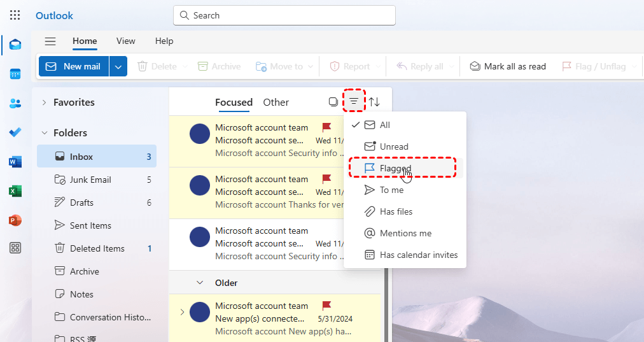Select the All filter option
Image resolution: width=644 pixels, height=342 pixels.
pyautogui.click(x=405, y=125)
